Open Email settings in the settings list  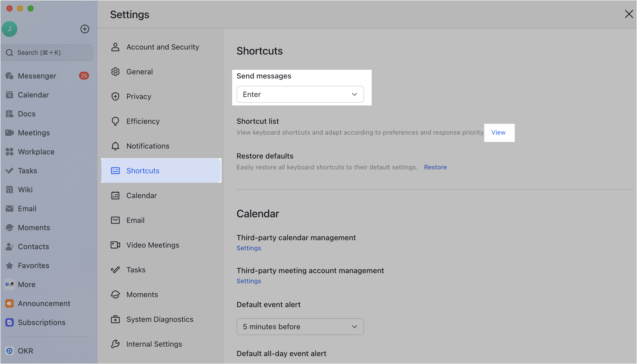(161, 220)
